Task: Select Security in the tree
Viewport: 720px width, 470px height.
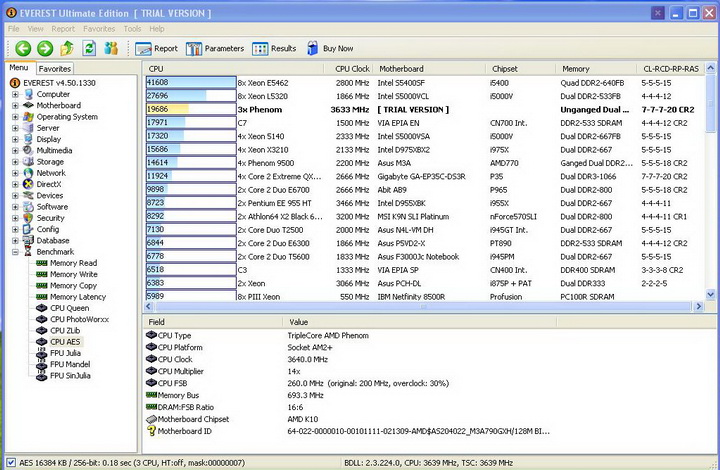Action: (x=51, y=218)
